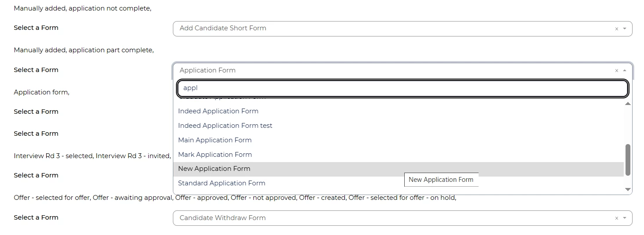Collapse the open Application Form dropdown arrow
The height and width of the screenshot is (235, 644).
[625, 71]
